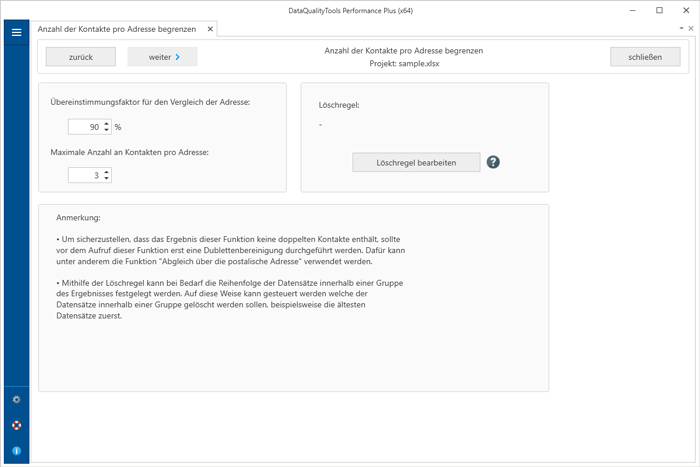
Task: Click the 'Projekt: sample.xlsx' text
Action: (404, 63)
